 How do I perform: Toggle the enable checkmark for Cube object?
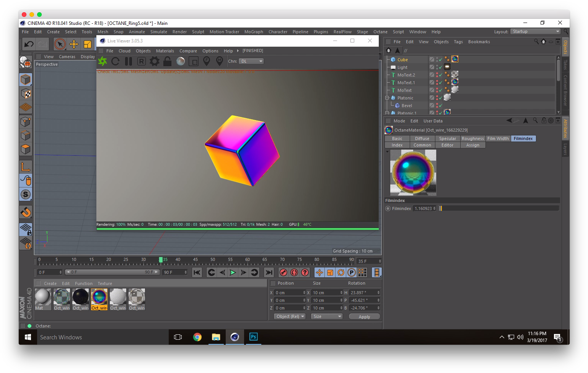tap(441, 60)
